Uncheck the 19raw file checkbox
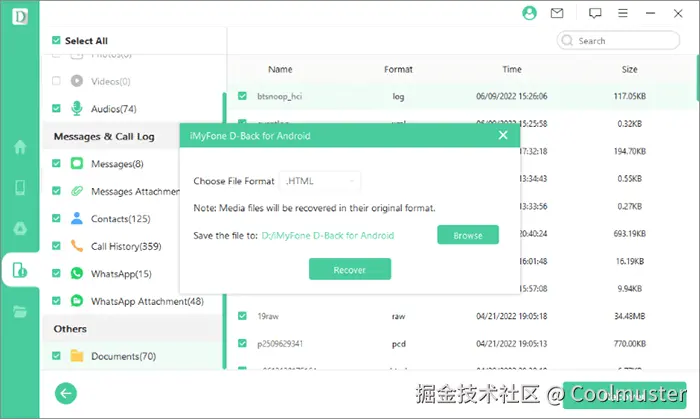The width and height of the screenshot is (700, 419). point(242,316)
